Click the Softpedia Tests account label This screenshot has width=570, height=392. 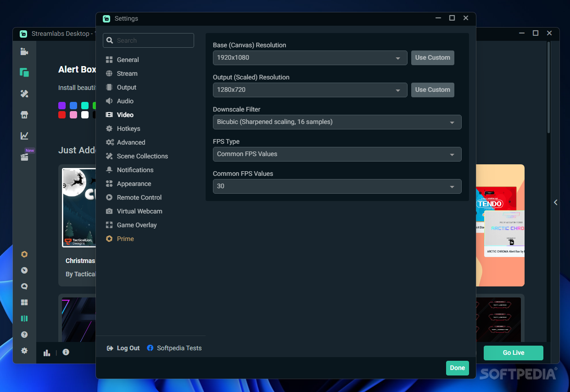[x=179, y=348]
